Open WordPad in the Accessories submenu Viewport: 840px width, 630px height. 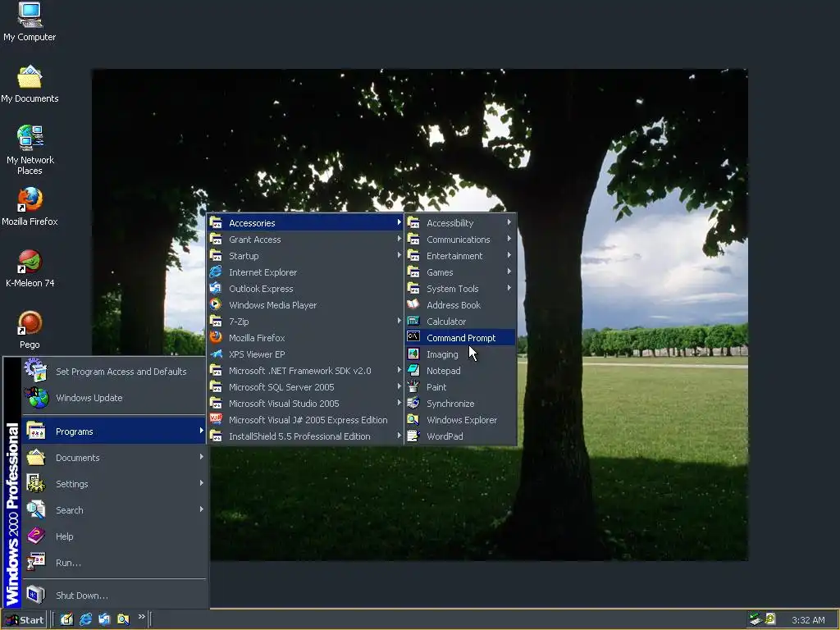461,436
